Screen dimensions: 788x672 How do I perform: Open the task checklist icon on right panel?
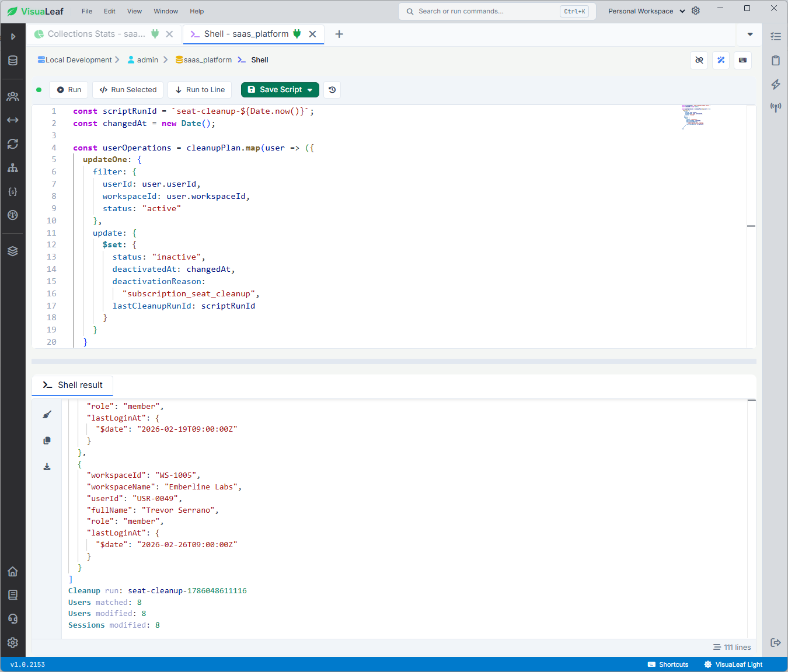click(776, 36)
